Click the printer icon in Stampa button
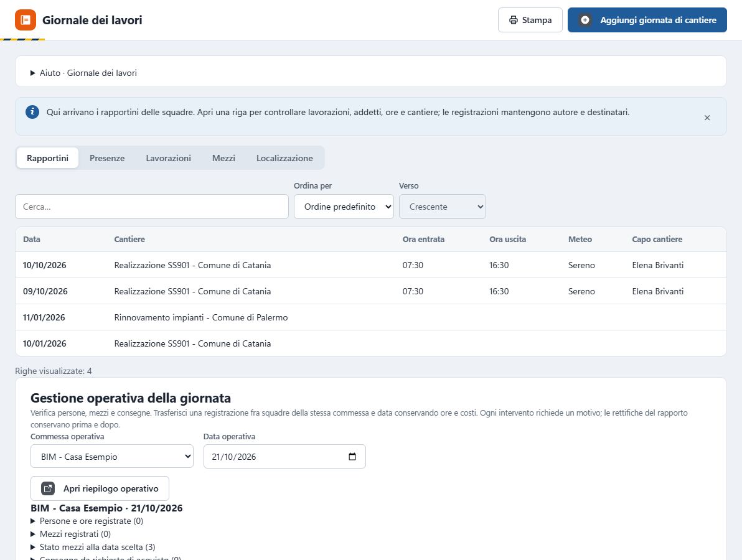The width and height of the screenshot is (742, 560). tap(514, 20)
